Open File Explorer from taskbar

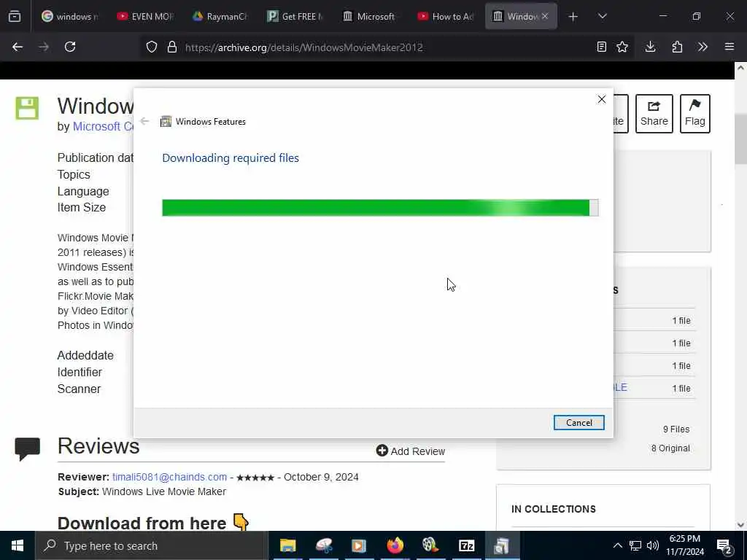(x=287, y=545)
